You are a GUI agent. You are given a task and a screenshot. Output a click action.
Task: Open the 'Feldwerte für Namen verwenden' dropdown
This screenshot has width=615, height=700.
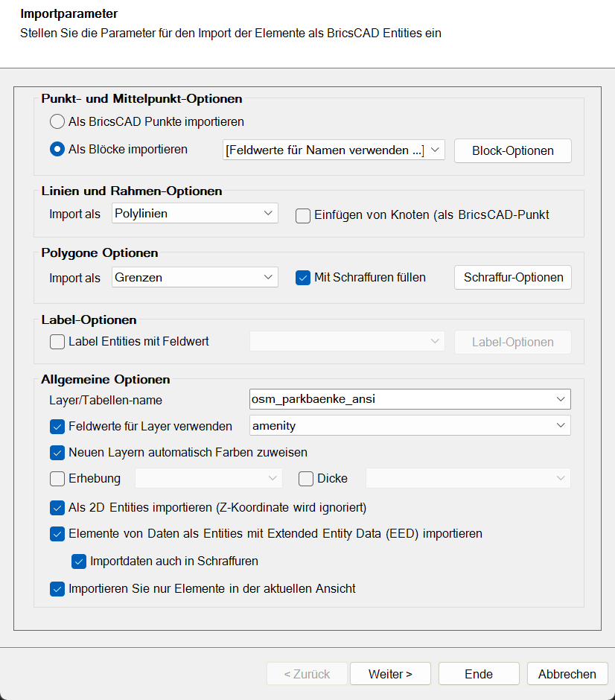pos(434,149)
